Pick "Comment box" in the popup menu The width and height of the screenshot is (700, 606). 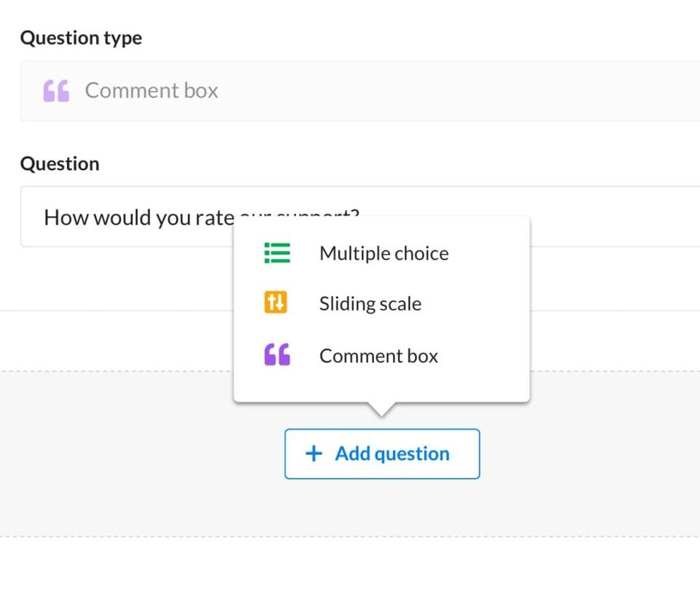378,356
